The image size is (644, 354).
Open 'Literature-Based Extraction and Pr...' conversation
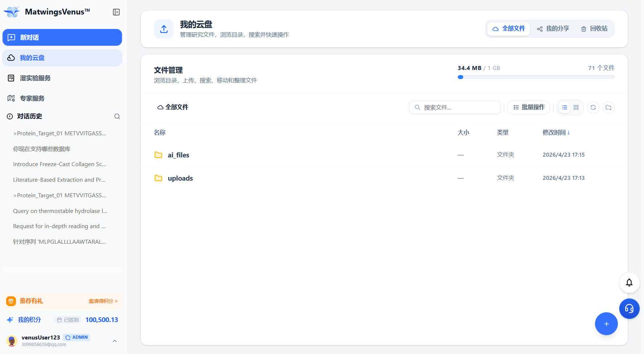59,180
